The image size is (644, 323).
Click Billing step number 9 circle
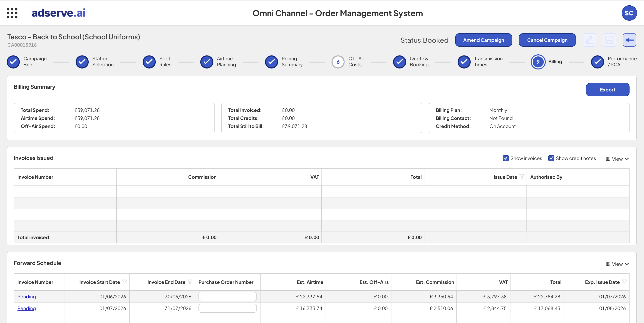(x=538, y=62)
